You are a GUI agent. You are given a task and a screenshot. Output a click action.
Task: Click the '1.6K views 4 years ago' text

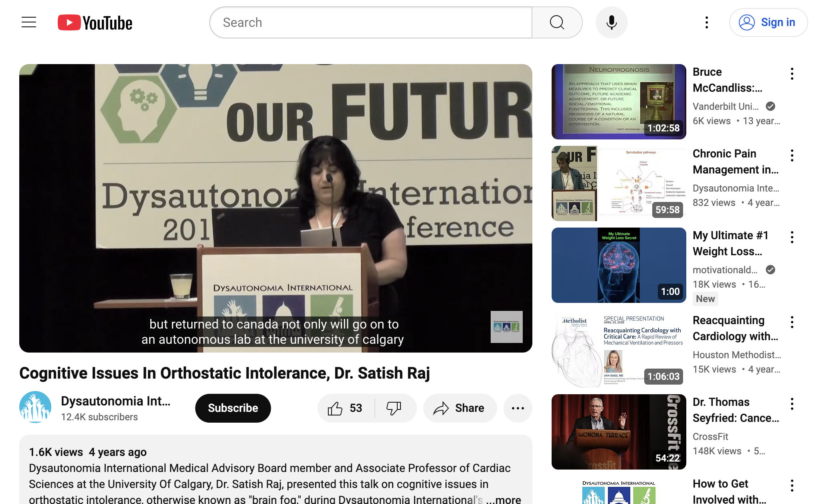tap(88, 452)
